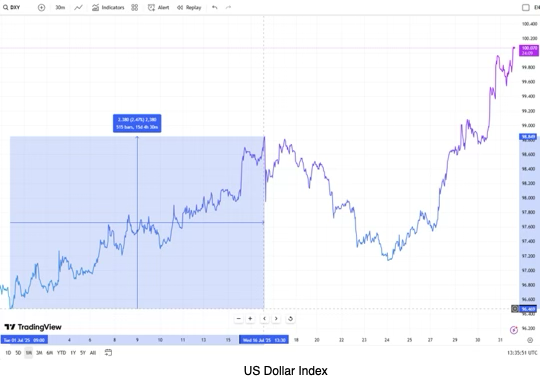This screenshot has height=386, width=540.
Task: Click the measure tooltip showing 515 bars
Action: pos(137,123)
